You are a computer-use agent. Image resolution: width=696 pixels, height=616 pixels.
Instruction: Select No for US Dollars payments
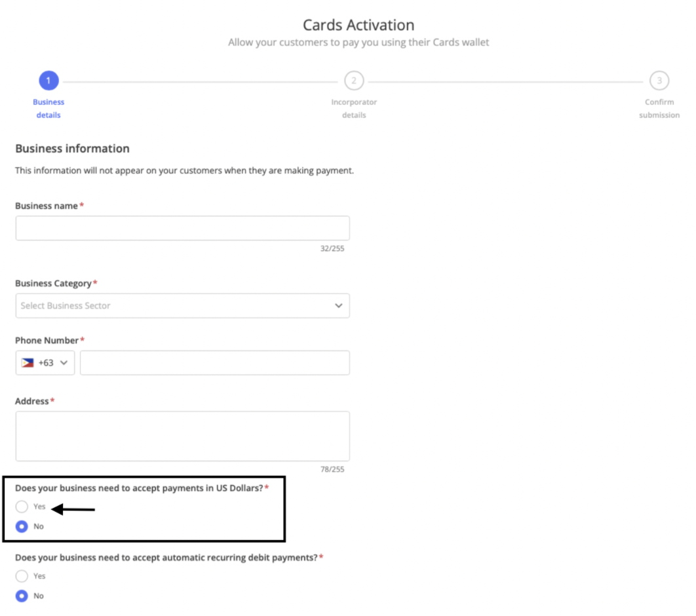pyautogui.click(x=22, y=526)
